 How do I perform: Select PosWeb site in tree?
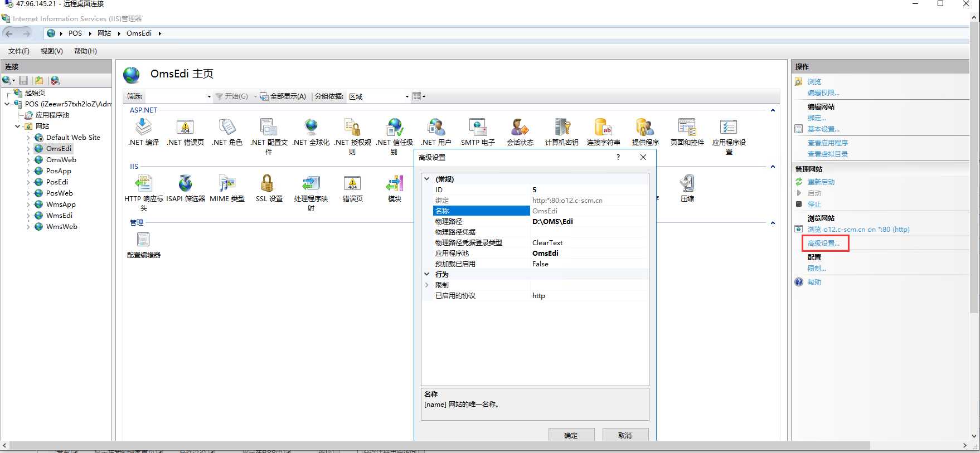(x=59, y=193)
